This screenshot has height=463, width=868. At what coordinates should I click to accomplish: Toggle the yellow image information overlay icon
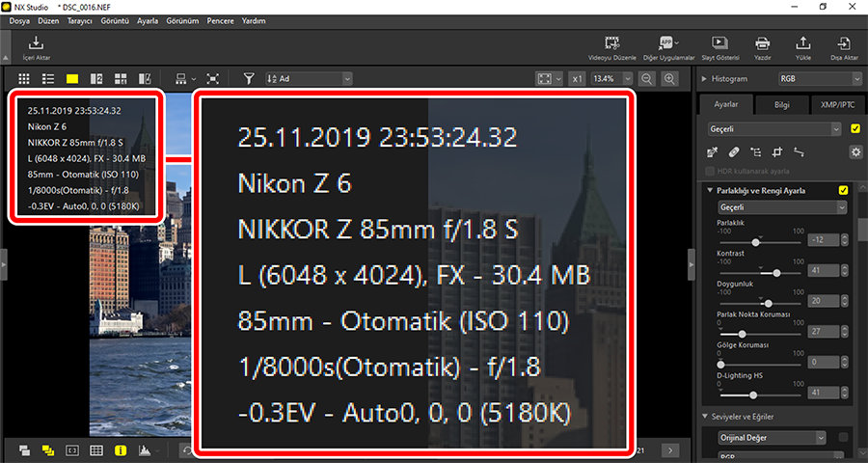pos(121,450)
